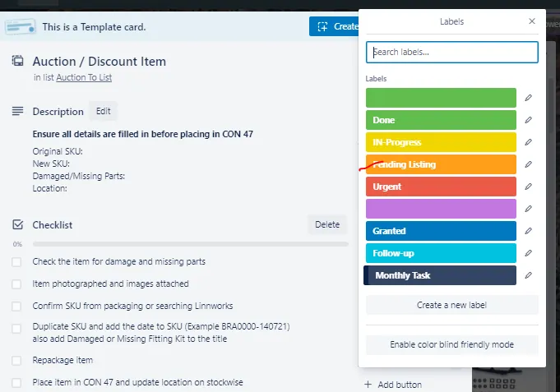Tick 'Duplicate SKU and add the date' checkbox

[x=16, y=329]
